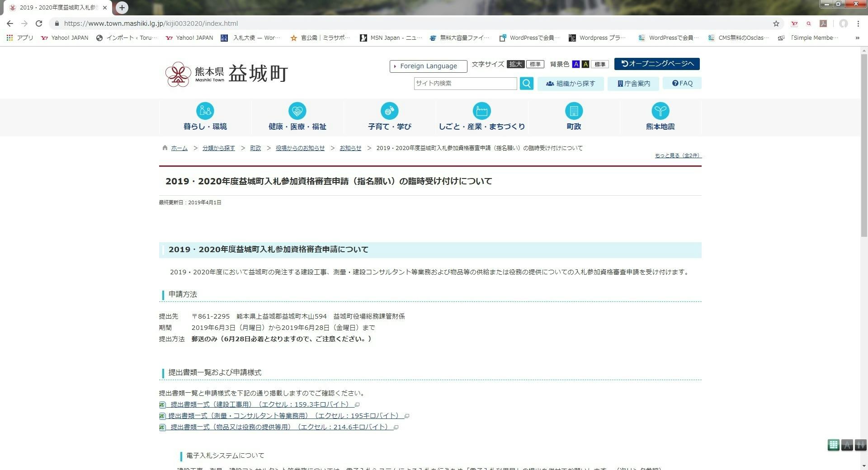868x470 pixels.
Task: Switch background color to blue A
Action: pos(576,64)
